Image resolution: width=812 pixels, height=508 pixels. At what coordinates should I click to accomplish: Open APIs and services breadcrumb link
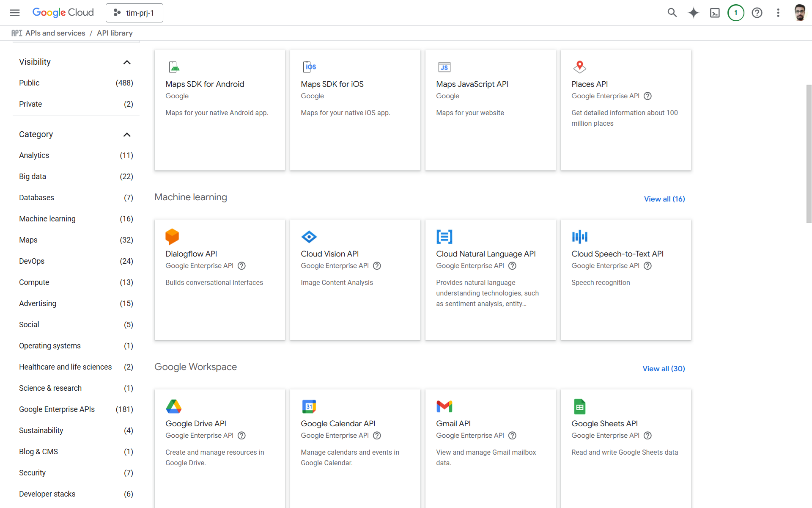55,33
